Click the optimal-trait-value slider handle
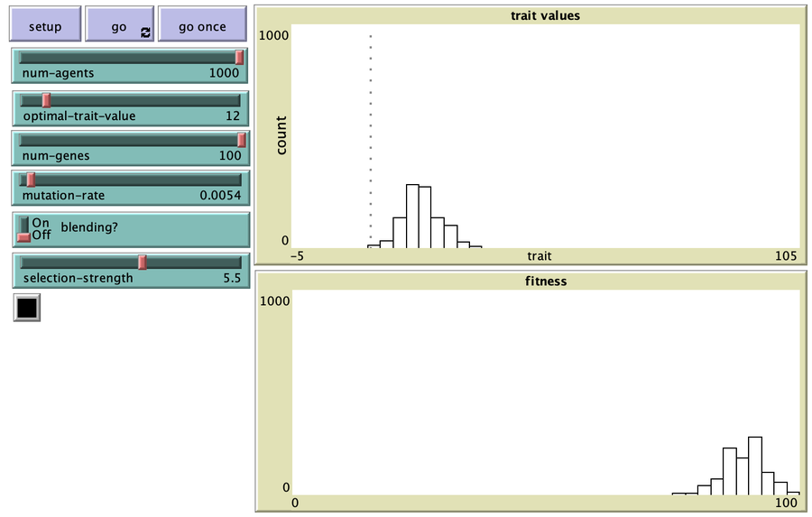The image size is (812, 517). click(x=46, y=100)
